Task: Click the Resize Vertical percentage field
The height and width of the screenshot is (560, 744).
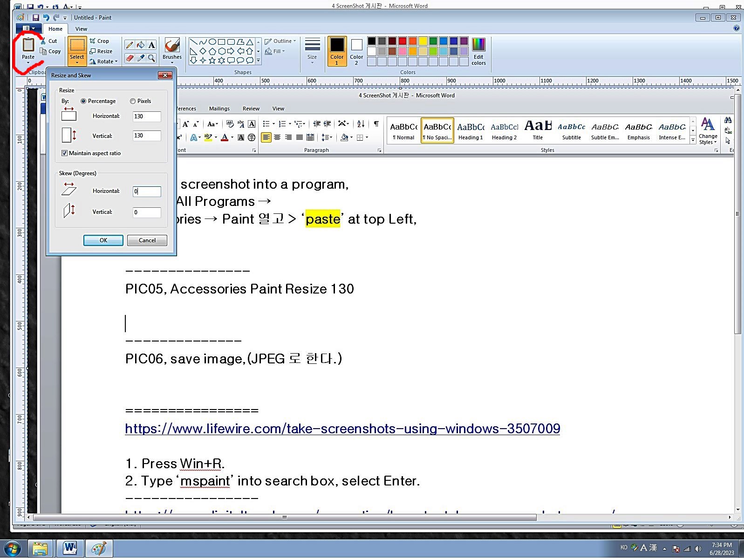Action: pos(147,136)
